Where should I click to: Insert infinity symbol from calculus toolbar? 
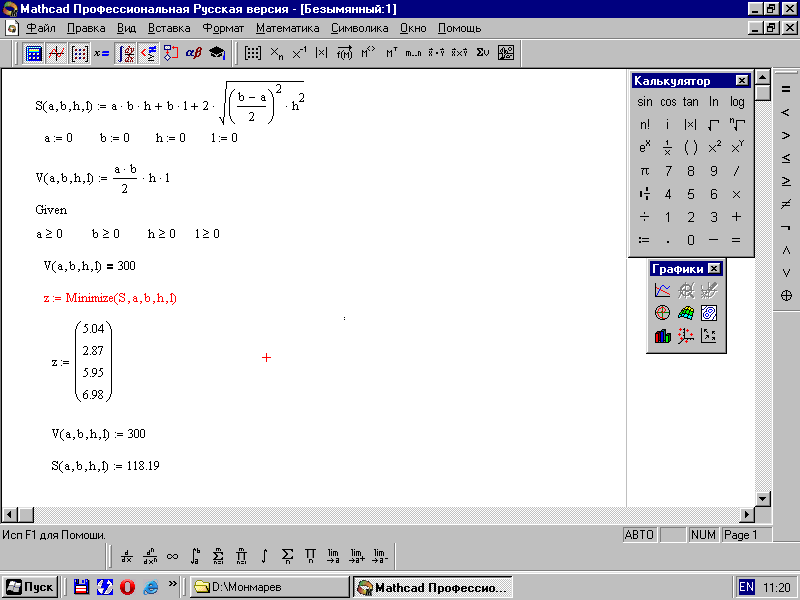tap(172, 556)
